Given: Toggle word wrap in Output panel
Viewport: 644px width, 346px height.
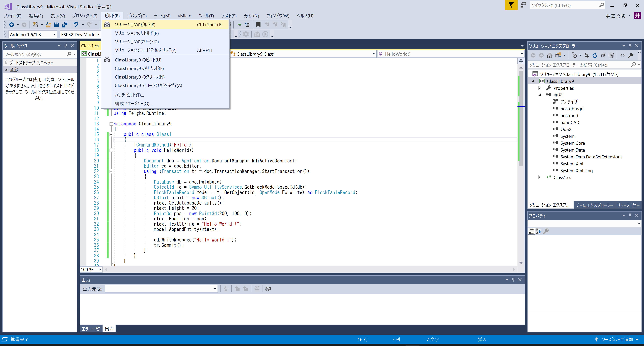Looking at the screenshot, I should coord(268,289).
